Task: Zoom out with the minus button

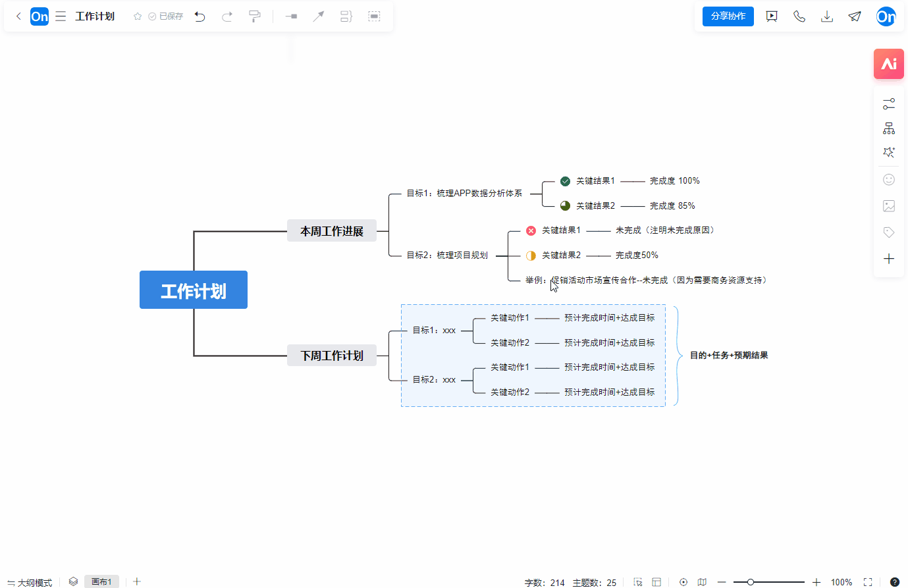Action: point(722,582)
